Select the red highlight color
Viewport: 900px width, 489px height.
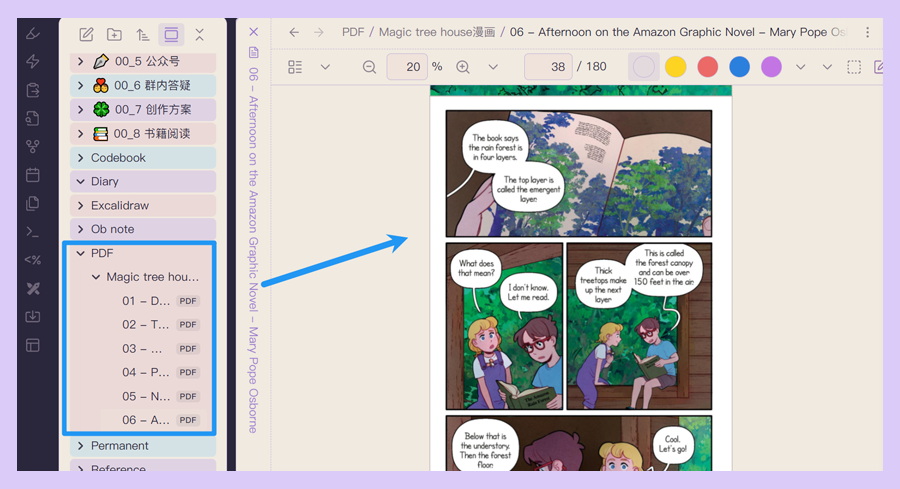pos(708,67)
